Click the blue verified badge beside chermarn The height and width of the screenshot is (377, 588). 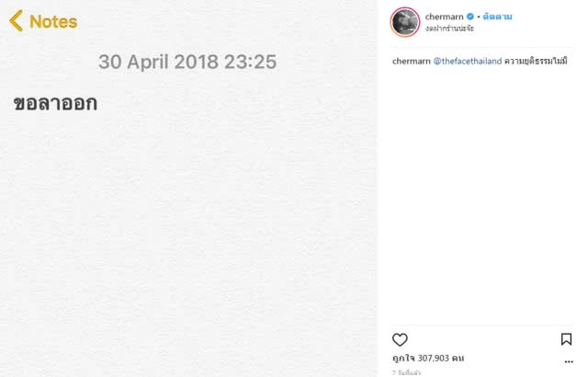click(470, 17)
